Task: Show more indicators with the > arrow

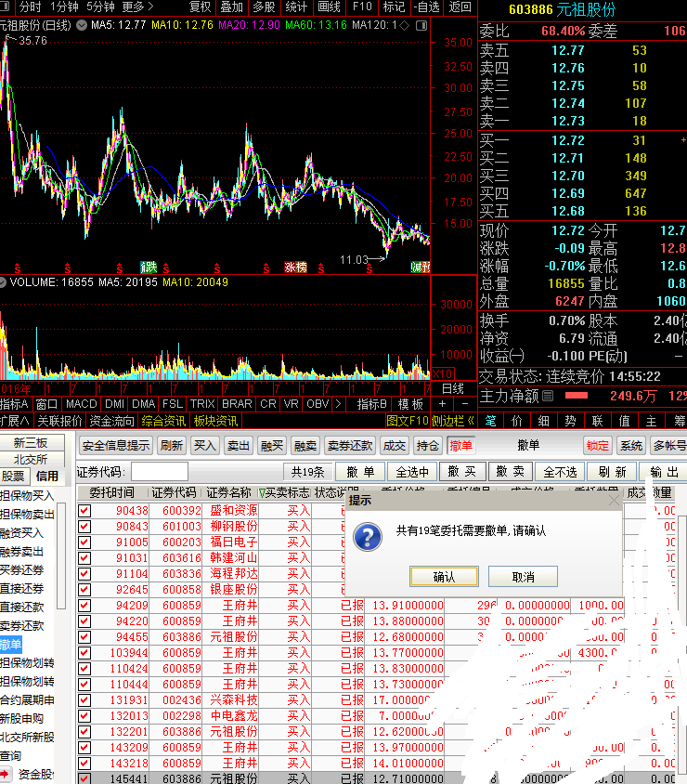Action: pos(338,404)
